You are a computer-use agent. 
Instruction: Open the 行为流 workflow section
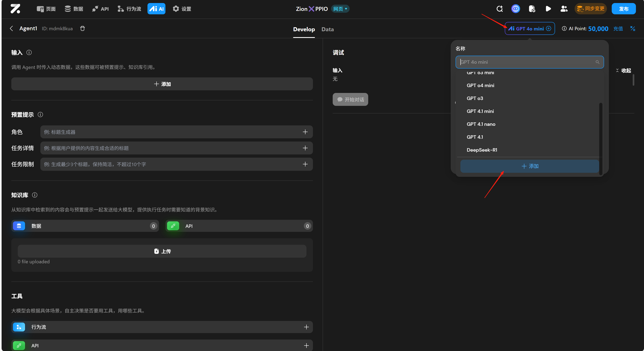click(130, 9)
